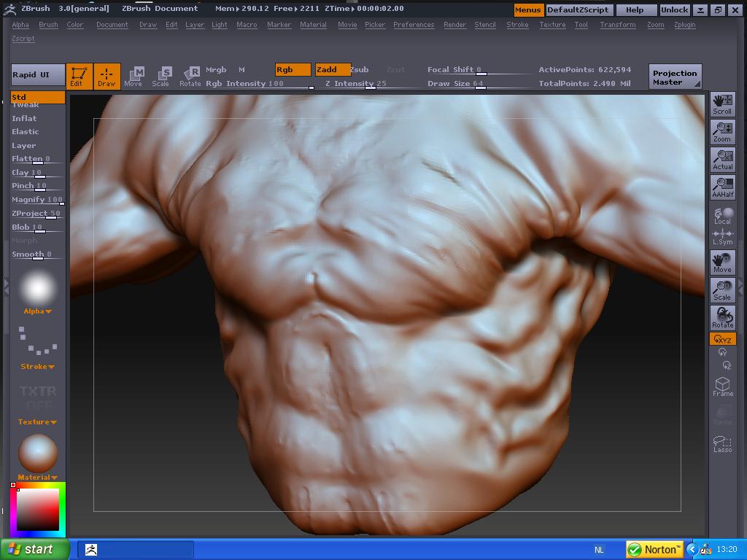Enable Mrgb paint mode
This screenshot has width=747, height=560.
[x=216, y=69]
